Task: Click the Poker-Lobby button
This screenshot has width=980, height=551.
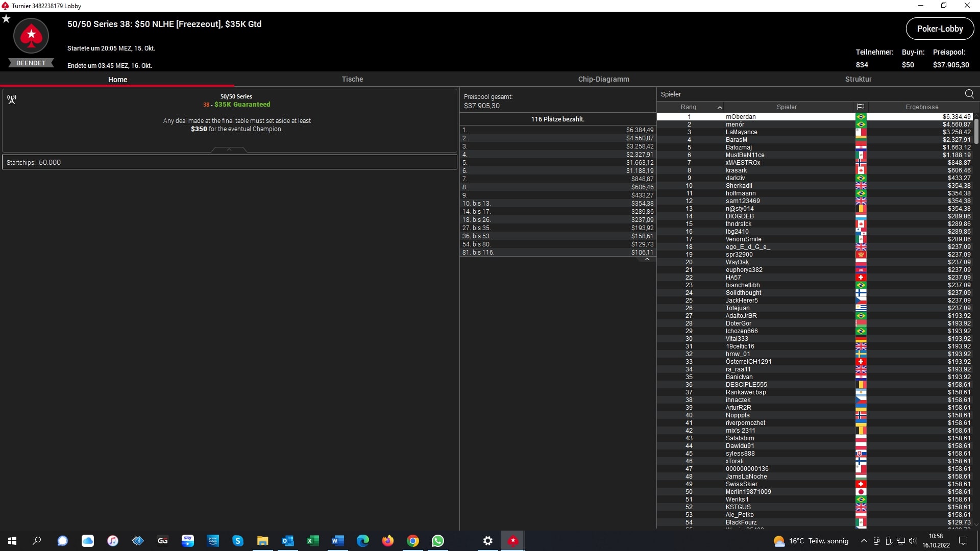Action: 940,29
